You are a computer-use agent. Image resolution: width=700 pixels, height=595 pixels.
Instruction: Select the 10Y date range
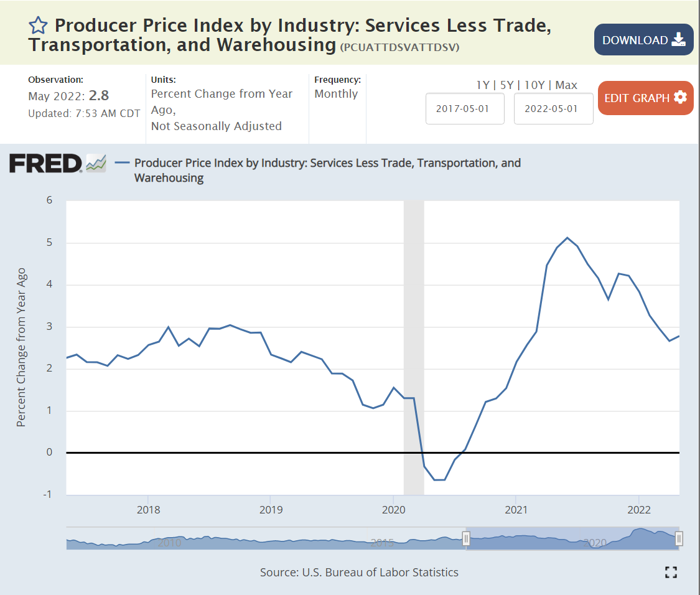(x=534, y=85)
